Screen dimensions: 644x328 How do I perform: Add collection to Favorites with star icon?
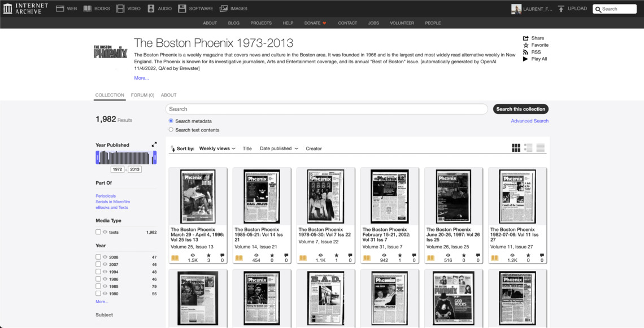(x=526, y=45)
